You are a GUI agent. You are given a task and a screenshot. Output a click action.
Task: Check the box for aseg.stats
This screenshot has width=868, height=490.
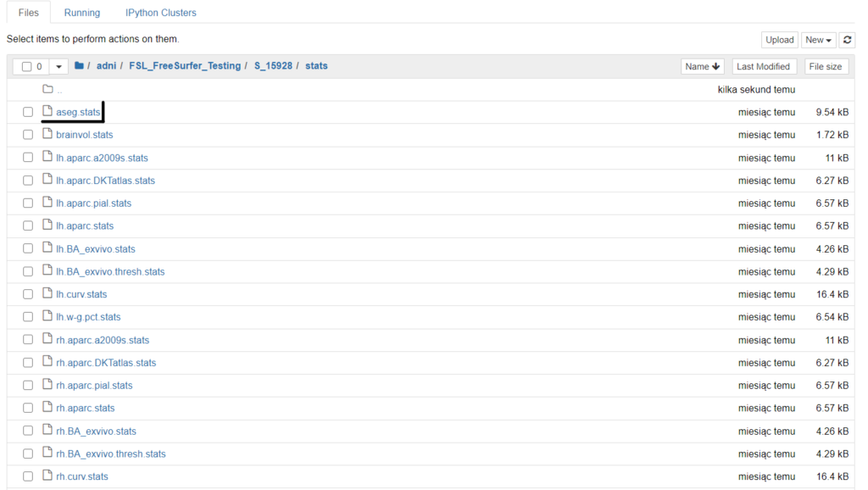28,112
